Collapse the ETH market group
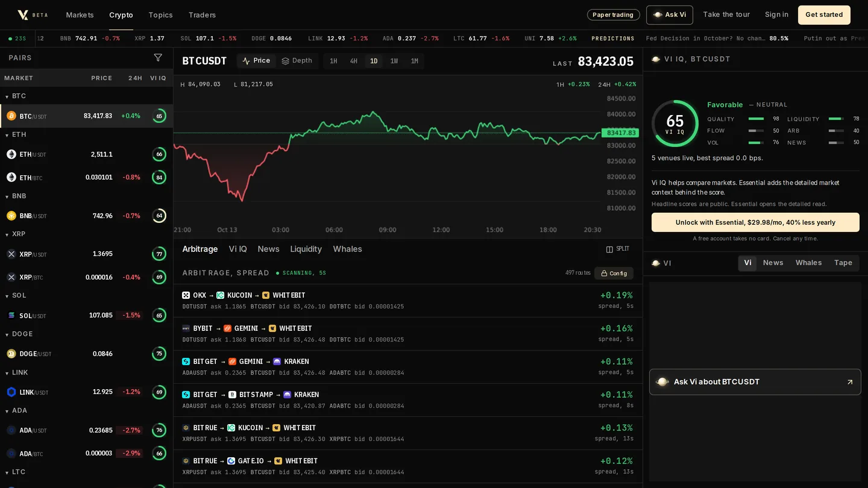Viewport: 868px width, 488px height. pos(16,135)
